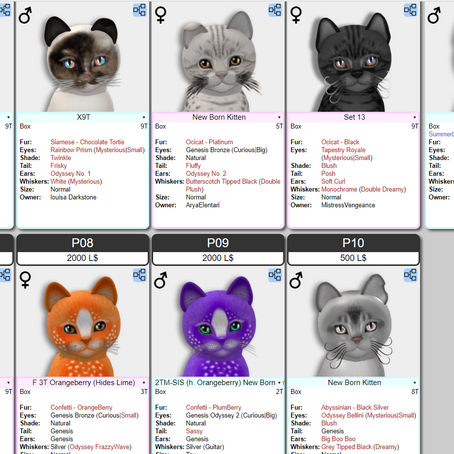
Task: Click Odyssey Bellini eyes value
Action: (369, 415)
